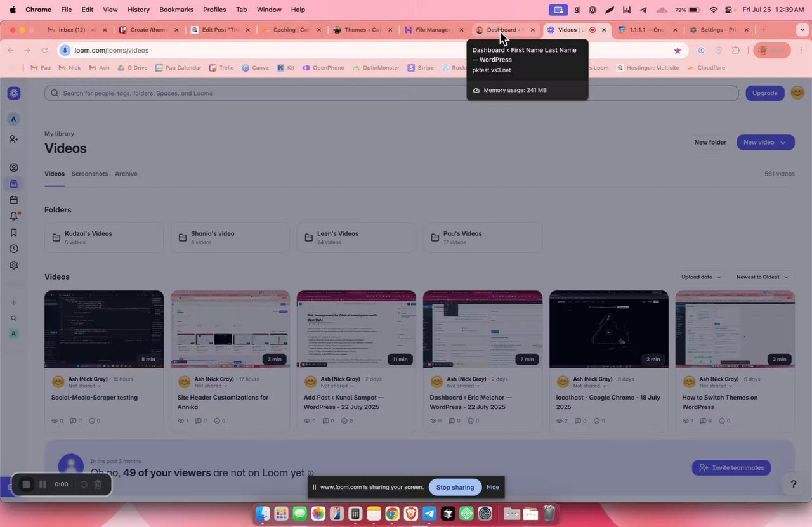Open the workspace avatar A in sidebar

pos(14,119)
